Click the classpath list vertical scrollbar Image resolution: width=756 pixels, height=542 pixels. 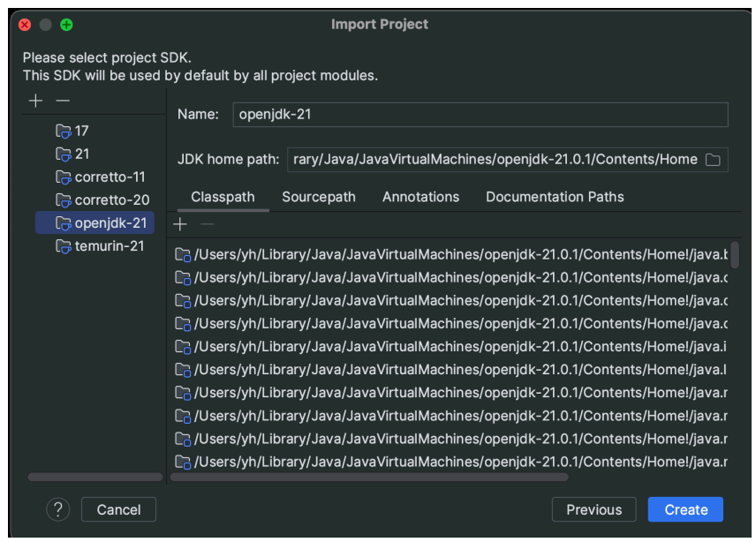pyautogui.click(x=735, y=255)
